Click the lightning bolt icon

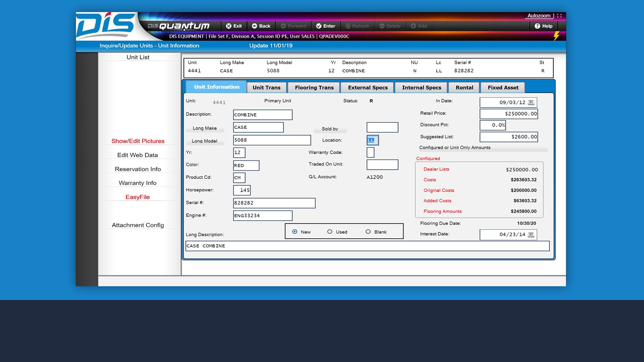point(556,36)
